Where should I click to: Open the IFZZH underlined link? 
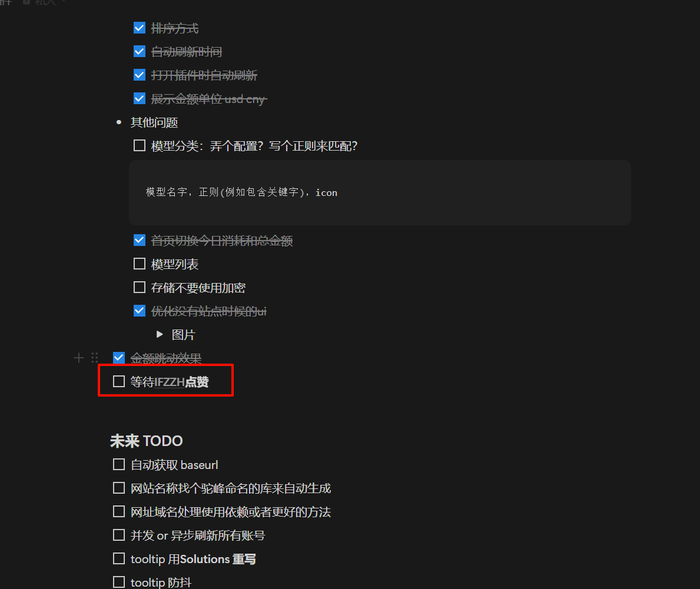pyautogui.click(x=169, y=382)
